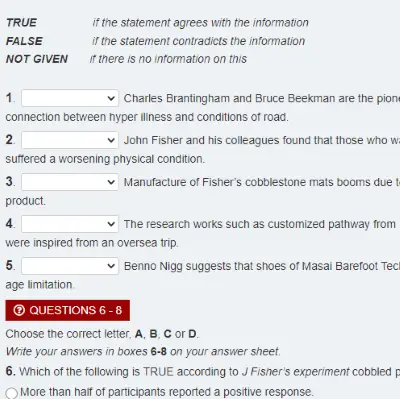Click question 6 text about Fisher's experiment
This screenshot has width=400, height=399.
(203, 372)
